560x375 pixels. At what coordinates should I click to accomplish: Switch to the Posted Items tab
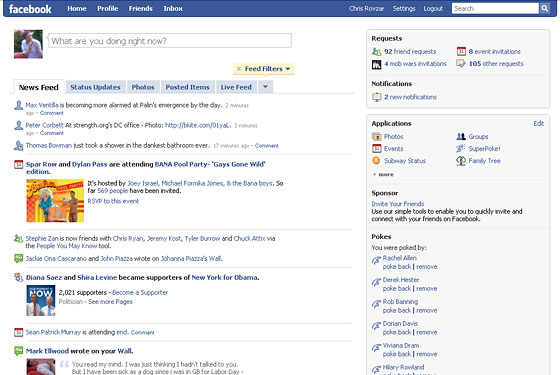(188, 87)
